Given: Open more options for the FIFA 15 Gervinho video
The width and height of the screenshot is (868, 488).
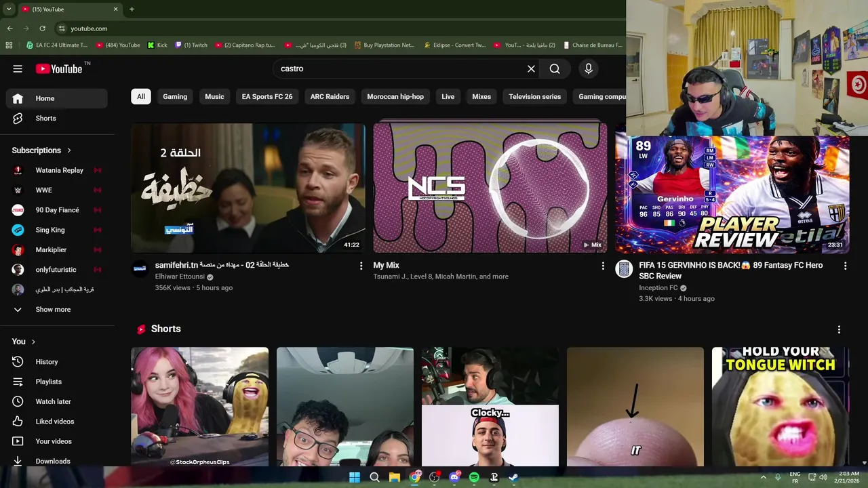Looking at the screenshot, I should pyautogui.click(x=845, y=266).
